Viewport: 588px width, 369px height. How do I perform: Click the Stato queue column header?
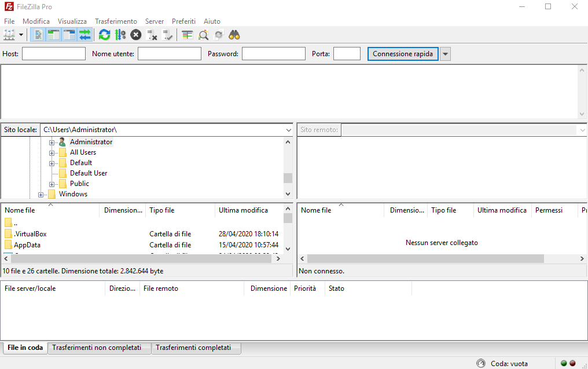(368, 288)
